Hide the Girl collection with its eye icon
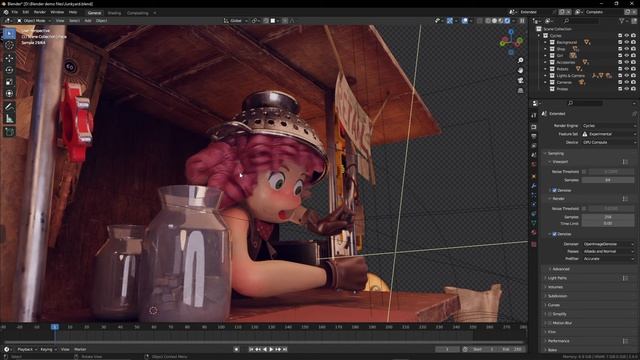Viewport: 640px width, 360px height. pyautogui.click(x=627, y=56)
